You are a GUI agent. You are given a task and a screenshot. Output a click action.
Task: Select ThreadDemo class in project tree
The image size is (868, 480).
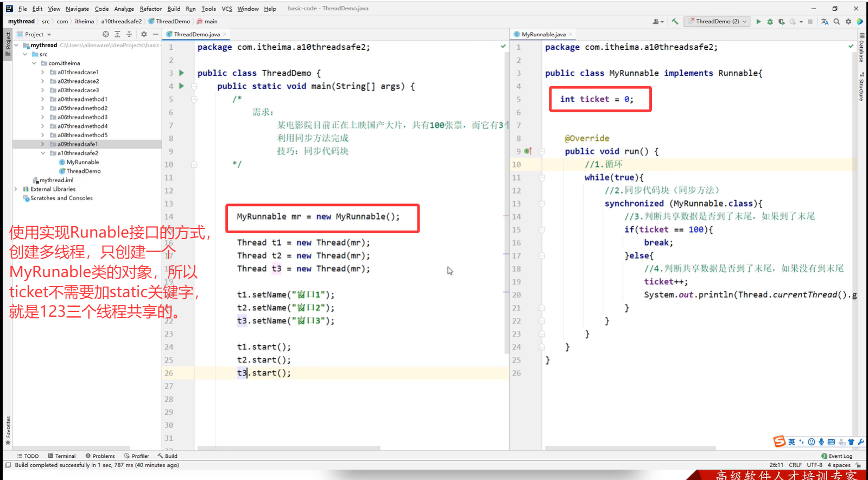click(79, 171)
